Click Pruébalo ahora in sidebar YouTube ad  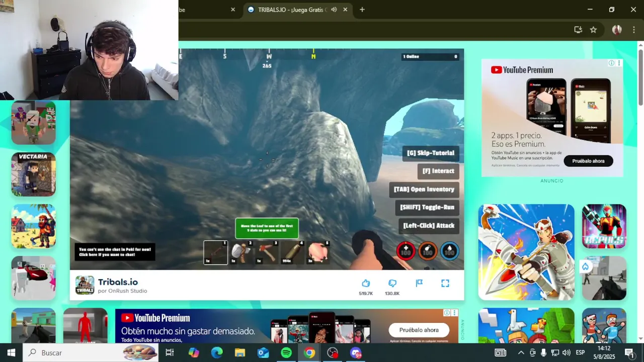(x=588, y=161)
